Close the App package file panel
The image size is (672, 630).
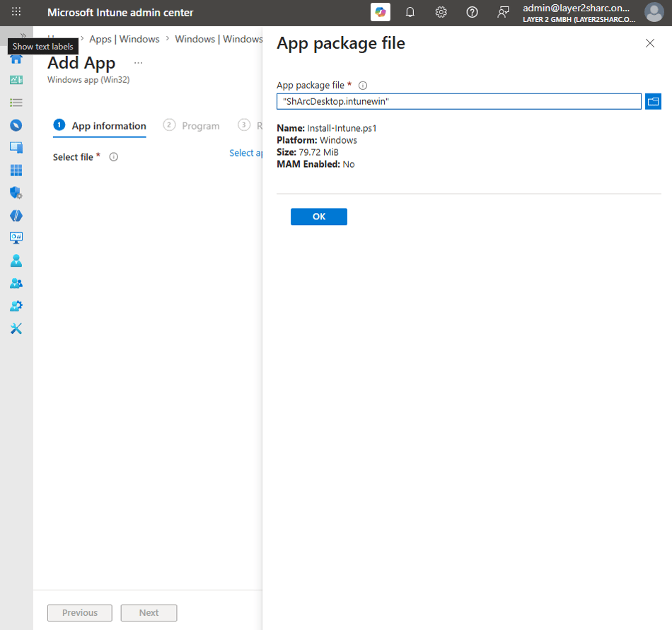point(649,43)
